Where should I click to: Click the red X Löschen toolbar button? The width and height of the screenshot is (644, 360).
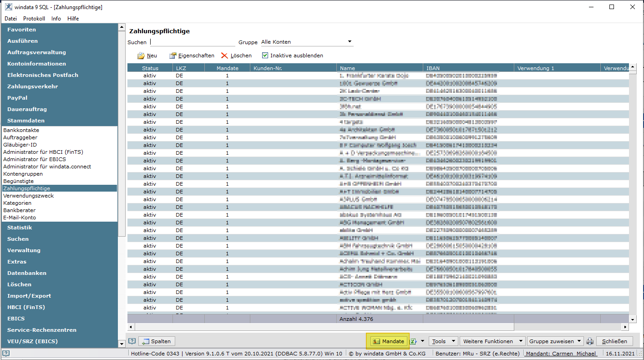tap(236, 56)
